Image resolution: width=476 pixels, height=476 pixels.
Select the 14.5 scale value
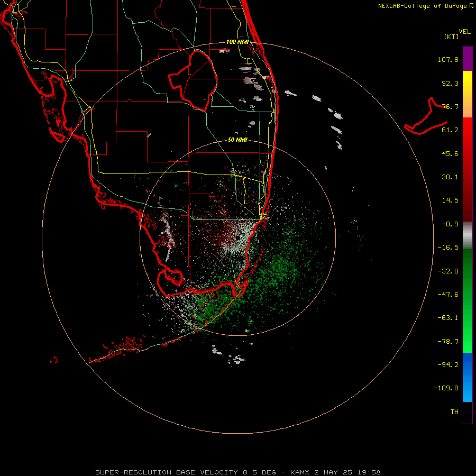pyautogui.click(x=450, y=200)
